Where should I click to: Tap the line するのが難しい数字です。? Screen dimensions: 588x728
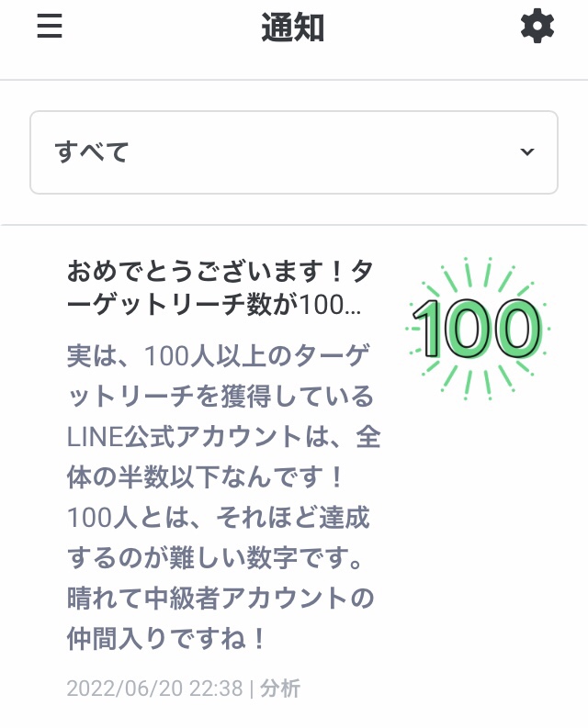pyautogui.click(x=215, y=558)
